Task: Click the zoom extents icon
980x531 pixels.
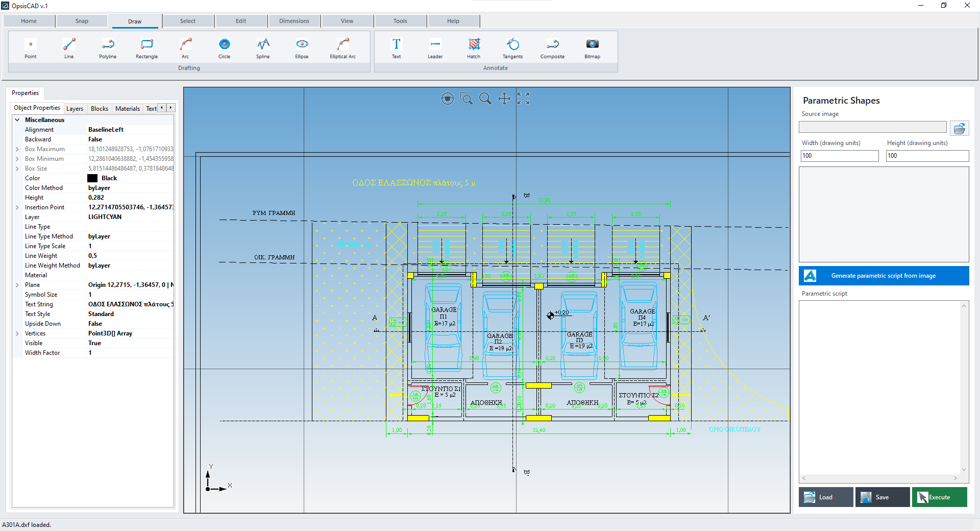Action: pyautogui.click(x=523, y=99)
